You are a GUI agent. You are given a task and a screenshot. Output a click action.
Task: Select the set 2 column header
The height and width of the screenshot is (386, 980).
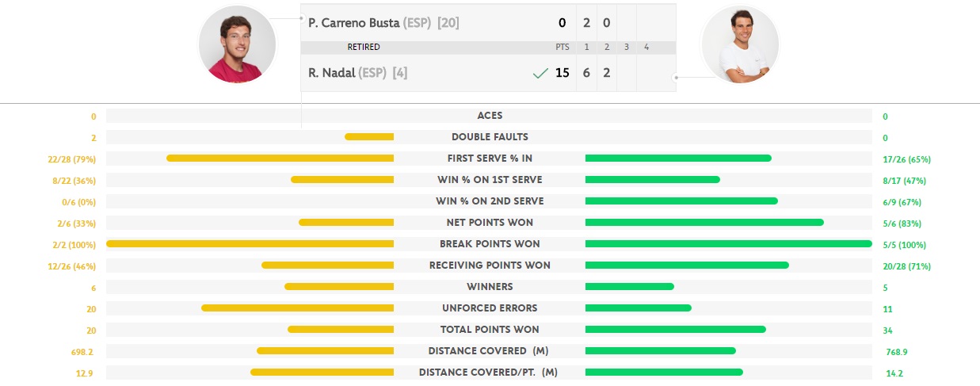607,48
